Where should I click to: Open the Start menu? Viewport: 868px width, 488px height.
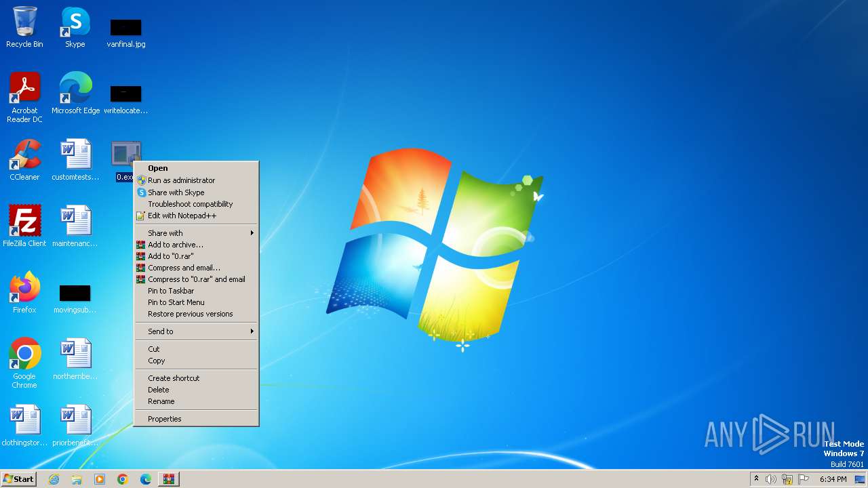click(x=18, y=479)
